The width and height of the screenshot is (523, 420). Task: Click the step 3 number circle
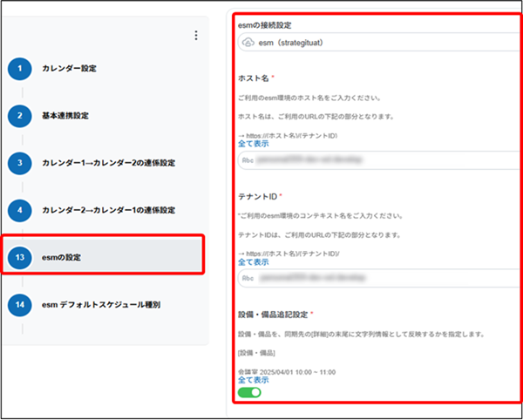click(x=19, y=163)
